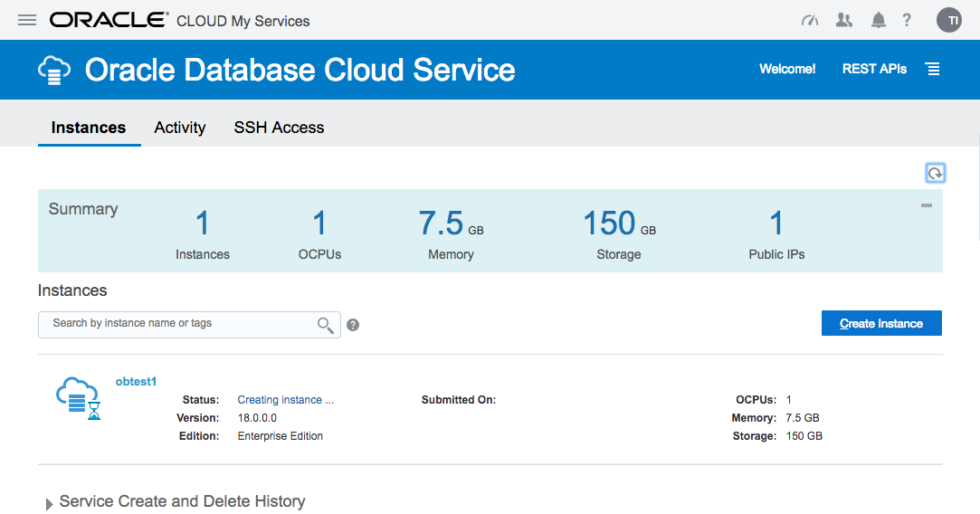Open the REST APIs link
980x514 pixels.
pos(874,69)
